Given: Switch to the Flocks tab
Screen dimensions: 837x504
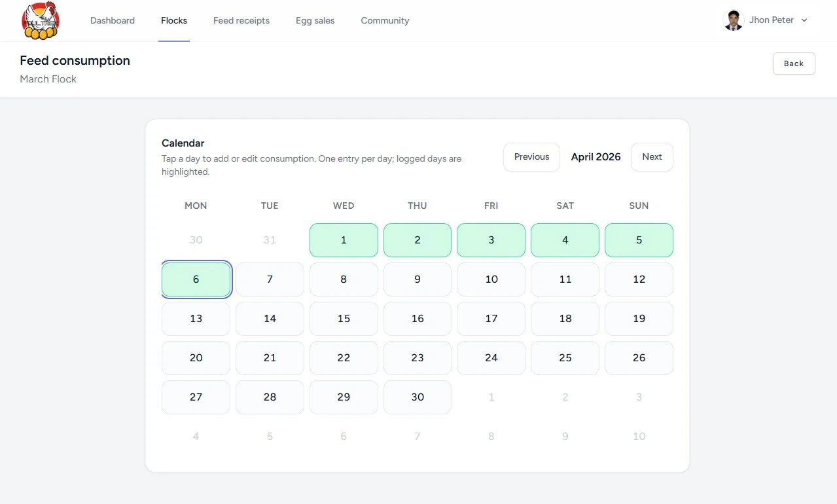Looking at the screenshot, I should coord(173,20).
